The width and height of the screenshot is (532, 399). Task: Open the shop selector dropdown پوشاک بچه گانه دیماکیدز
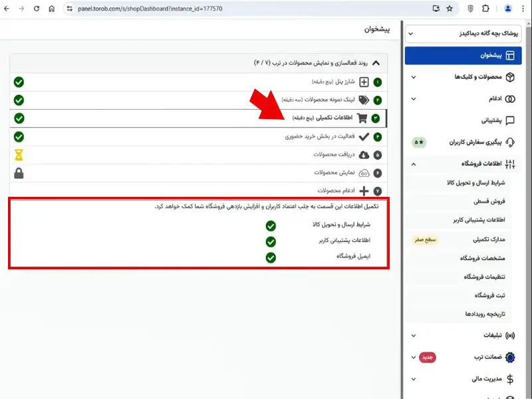pos(463,34)
